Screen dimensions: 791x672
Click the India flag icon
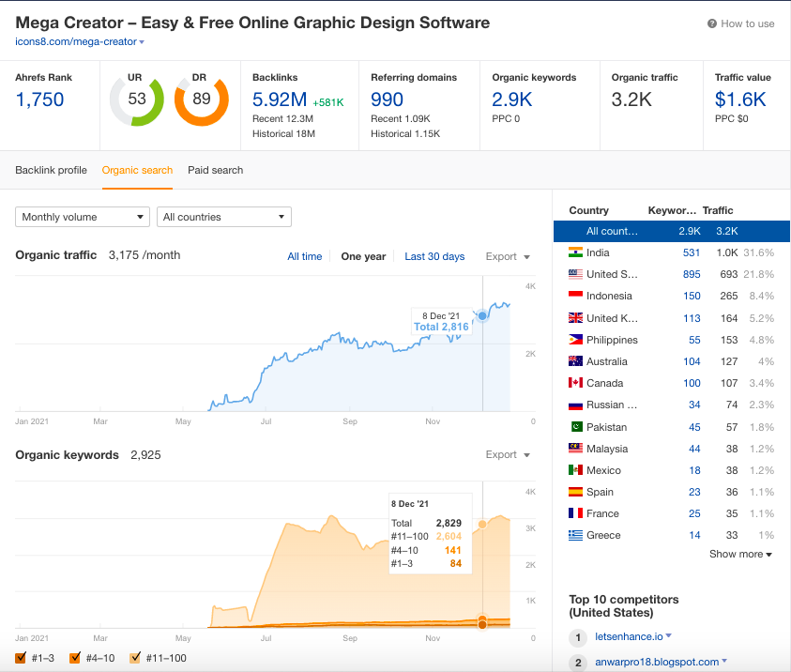click(575, 252)
